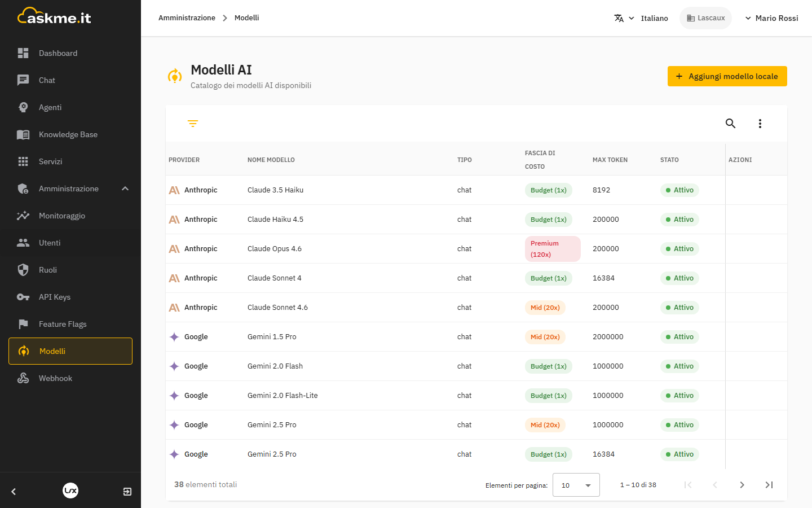Click the Modelli sidebar icon
This screenshot has width=812, height=508.
(x=24, y=351)
